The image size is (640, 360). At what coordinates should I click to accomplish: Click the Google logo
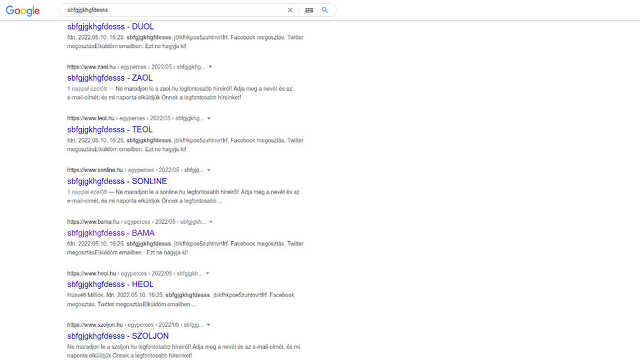(23, 10)
